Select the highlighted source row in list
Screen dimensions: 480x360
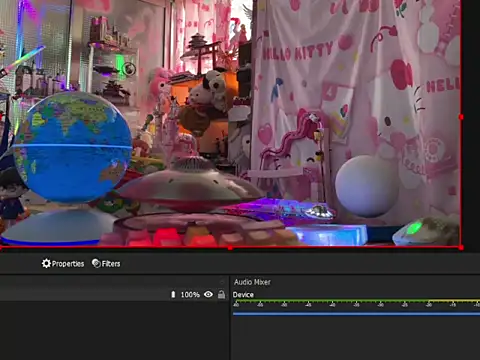tap(114, 295)
